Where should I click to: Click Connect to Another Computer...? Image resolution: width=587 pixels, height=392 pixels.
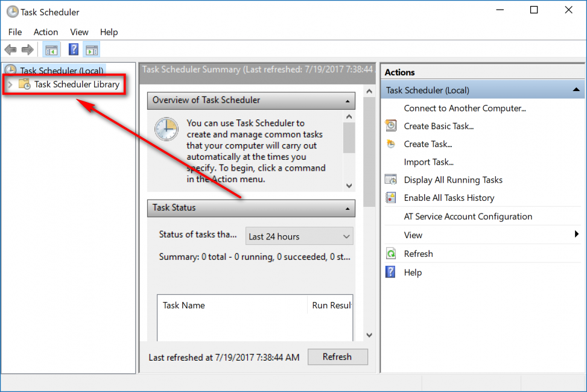[465, 108]
